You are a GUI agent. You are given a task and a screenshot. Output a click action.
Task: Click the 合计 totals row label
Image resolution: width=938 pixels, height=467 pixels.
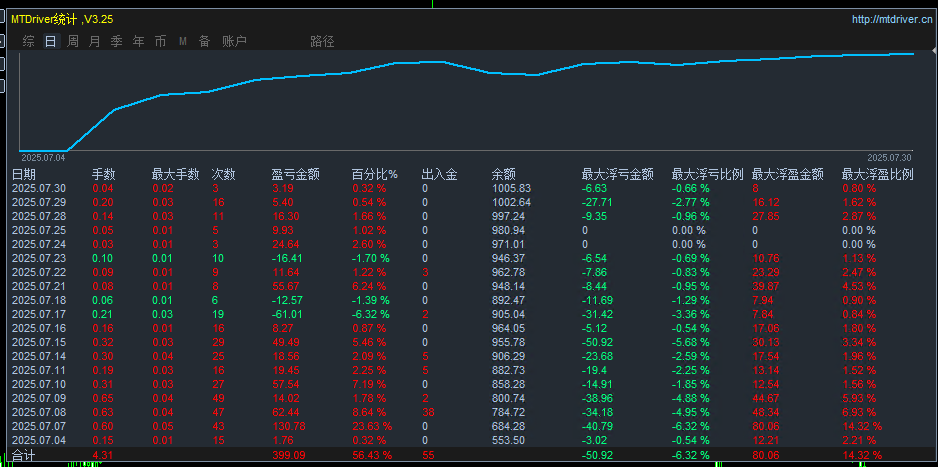24,456
